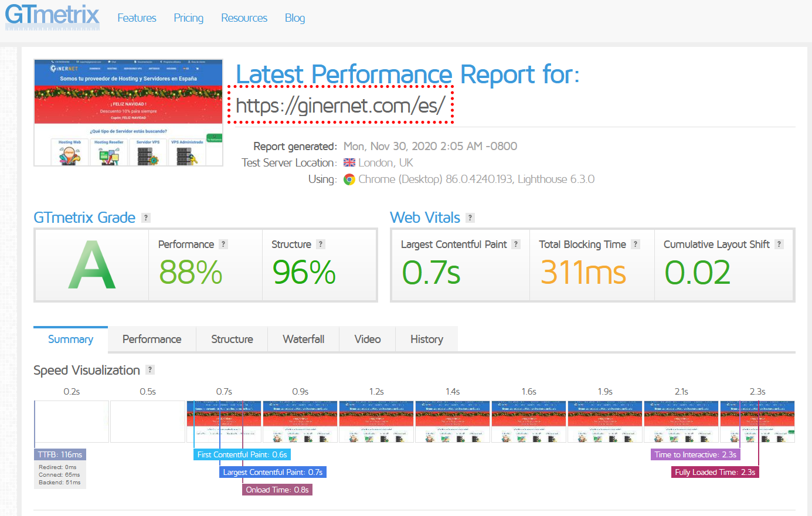
Task: Click the GTmetrix Grade heading
Action: tap(84, 218)
